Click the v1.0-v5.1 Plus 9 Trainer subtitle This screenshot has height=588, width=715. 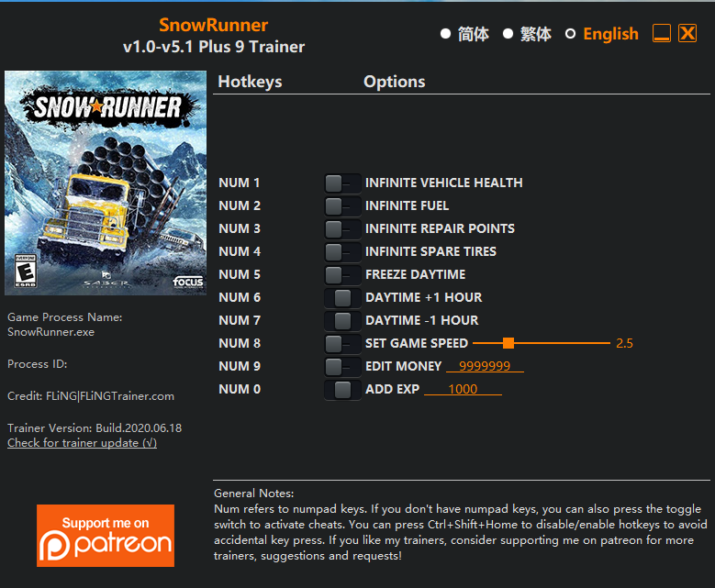(214, 47)
